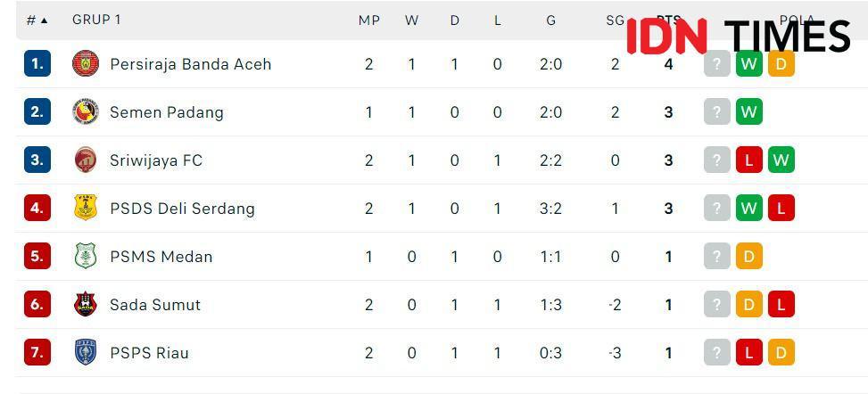The width and height of the screenshot is (868, 394).
Task: Click the rank 4 red position badge
Action: tap(37, 208)
